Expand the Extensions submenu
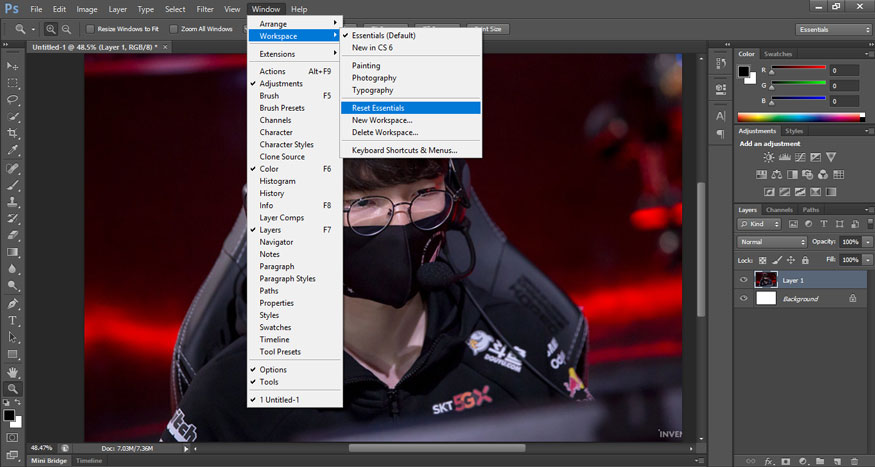This screenshot has height=467, width=875. [295, 54]
